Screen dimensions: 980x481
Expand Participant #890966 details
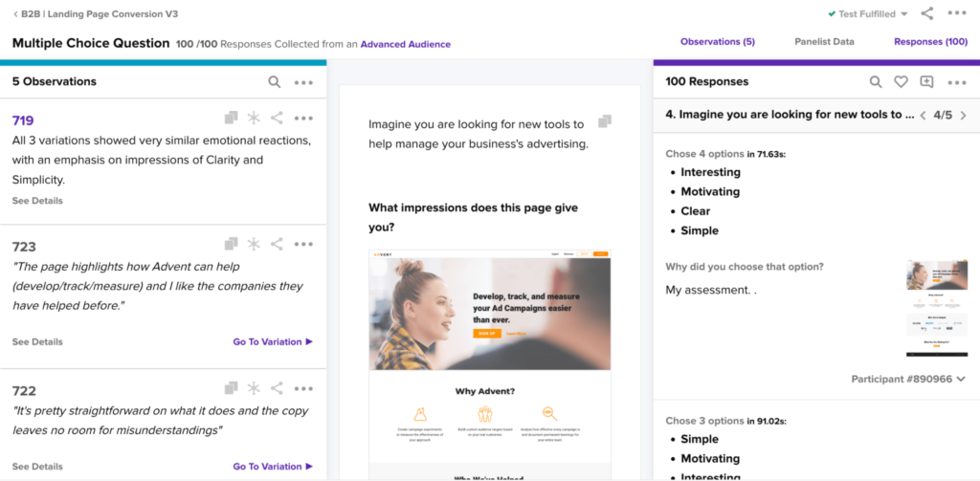pyautogui.click(x=908, y=380)
